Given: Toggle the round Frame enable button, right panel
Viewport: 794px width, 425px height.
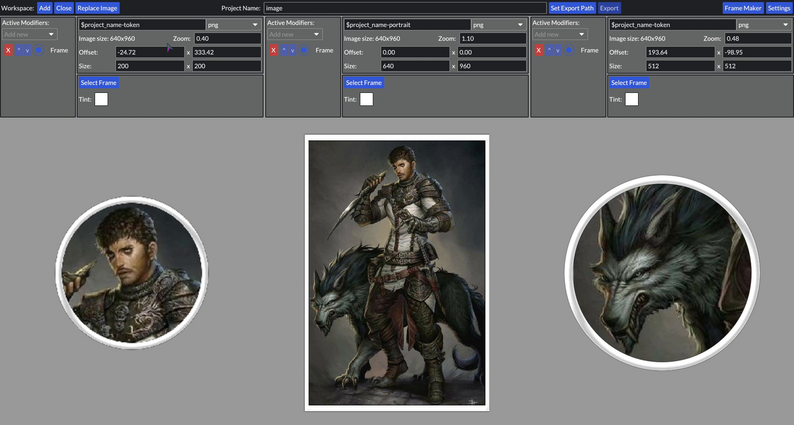Looking at the screenshot, I should tap(571, 49).
